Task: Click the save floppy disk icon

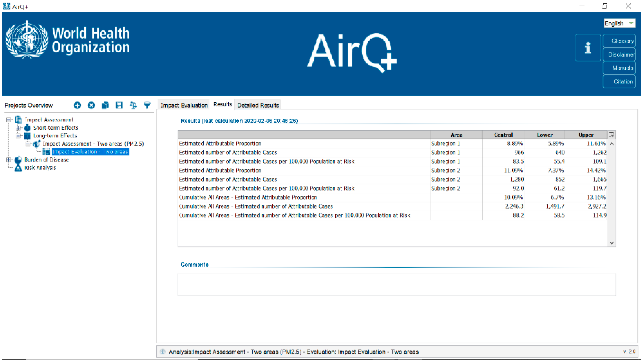Action: coord(119,105)
